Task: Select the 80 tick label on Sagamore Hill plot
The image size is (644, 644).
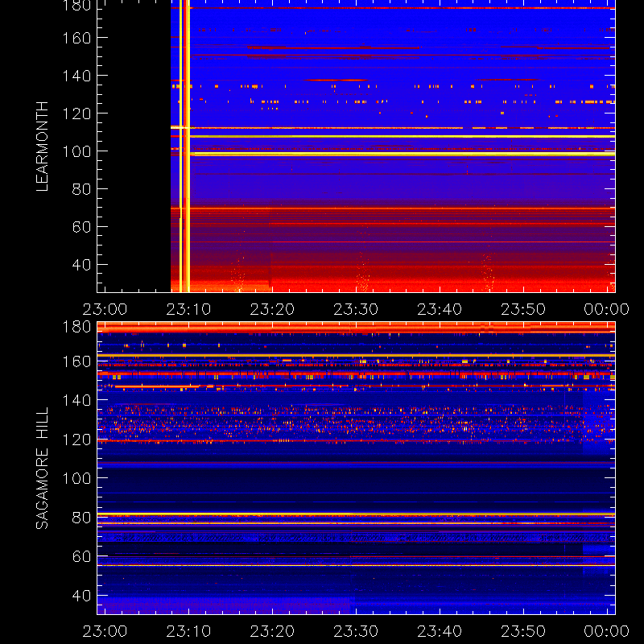Action: click(x=81, y=517)
